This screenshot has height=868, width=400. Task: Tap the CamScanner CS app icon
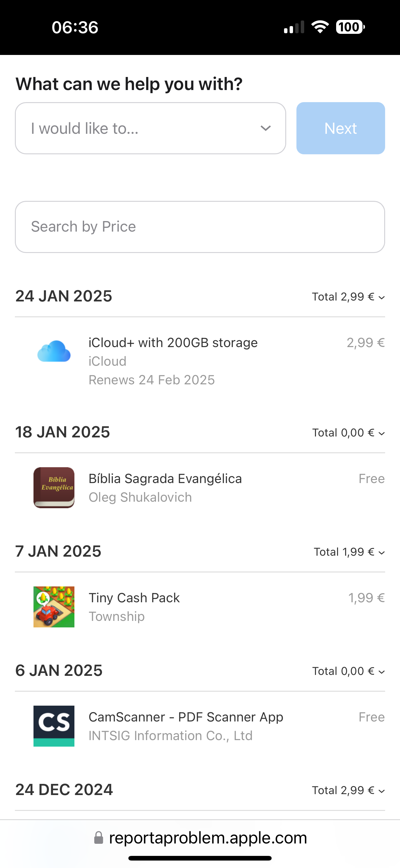coord(54,726)
